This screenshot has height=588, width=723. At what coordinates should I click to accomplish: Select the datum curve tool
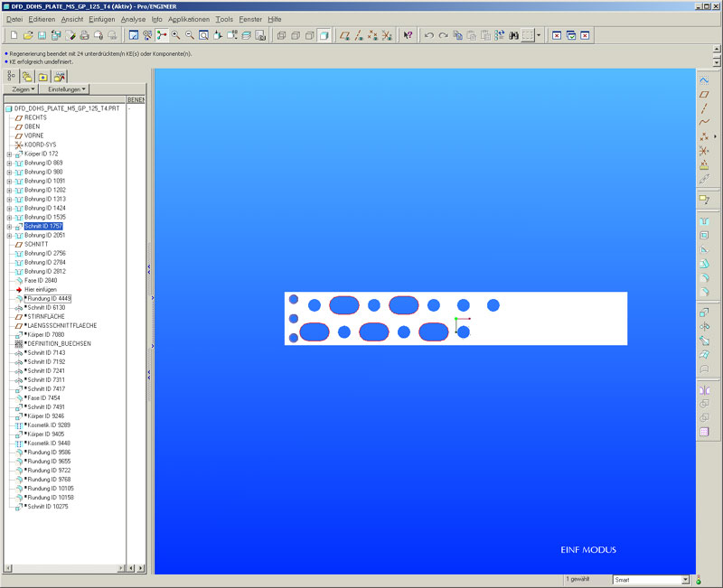coord(704,123)
